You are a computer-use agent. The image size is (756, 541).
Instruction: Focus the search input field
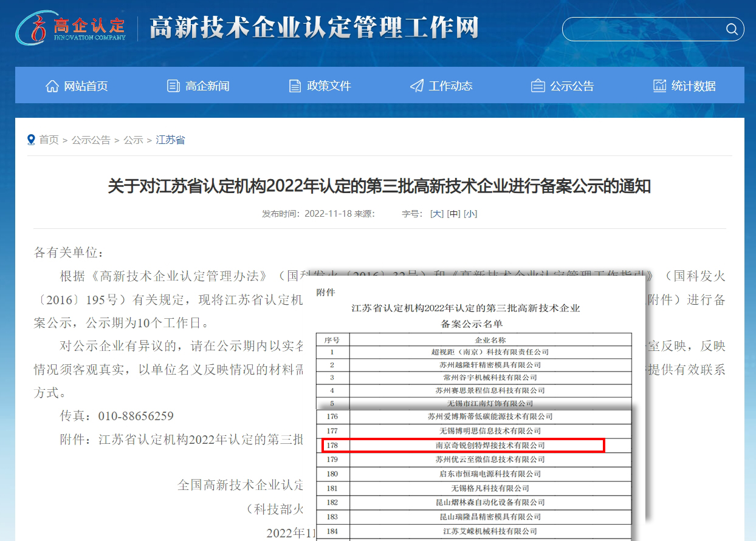pos(644,29)
